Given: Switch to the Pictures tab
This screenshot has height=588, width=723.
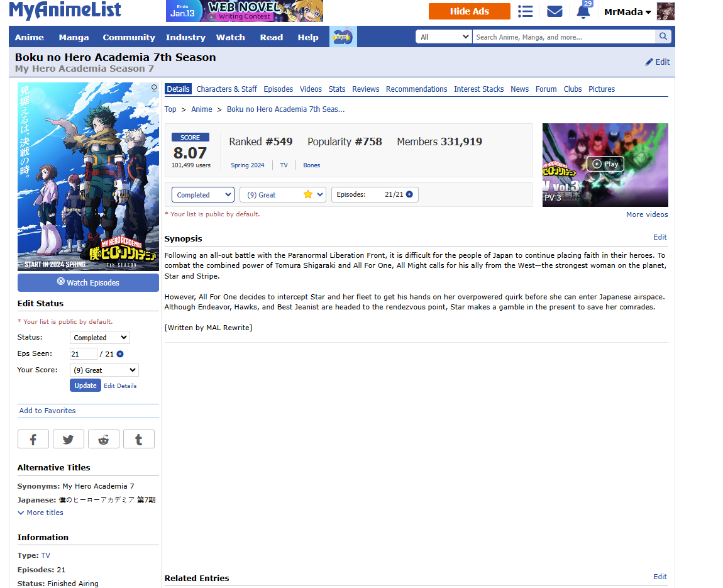Looking at the screenshot, I should [x=602, y=89].
